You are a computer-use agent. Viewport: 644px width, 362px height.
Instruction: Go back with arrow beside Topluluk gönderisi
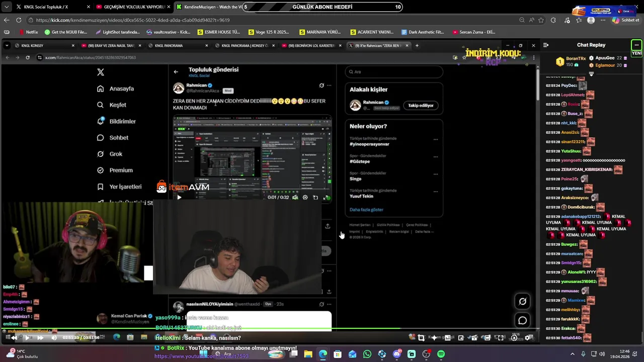pyautogui.click(x=176, y=72)
